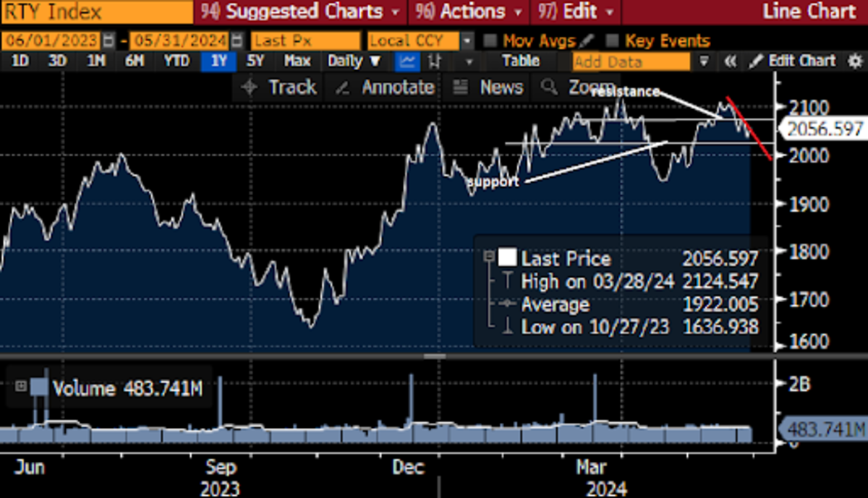The image size is (868, 498).
Task: Activate the Track crosshair tool
Action: [279, 87]
